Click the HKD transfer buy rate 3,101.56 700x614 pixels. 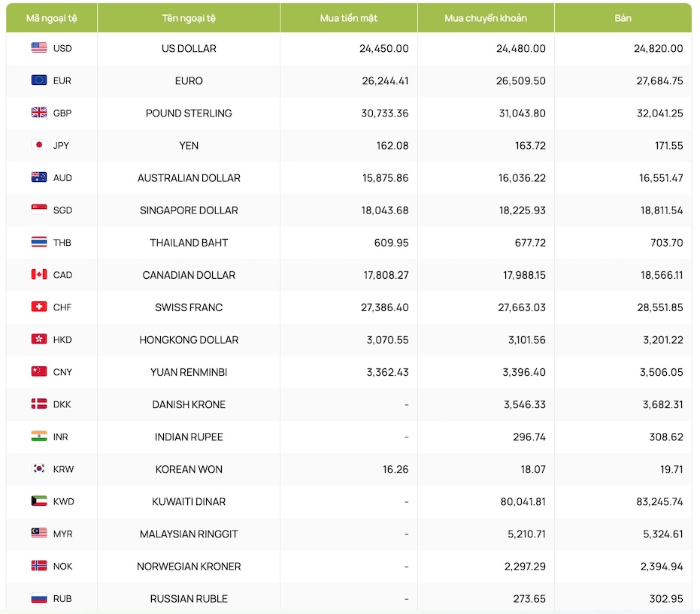527,340
